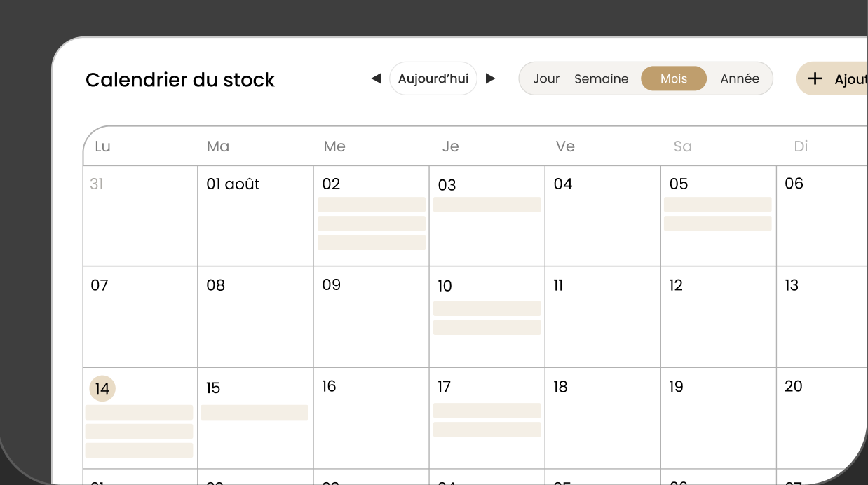Select day 31 of previous month

click(97, 184)
